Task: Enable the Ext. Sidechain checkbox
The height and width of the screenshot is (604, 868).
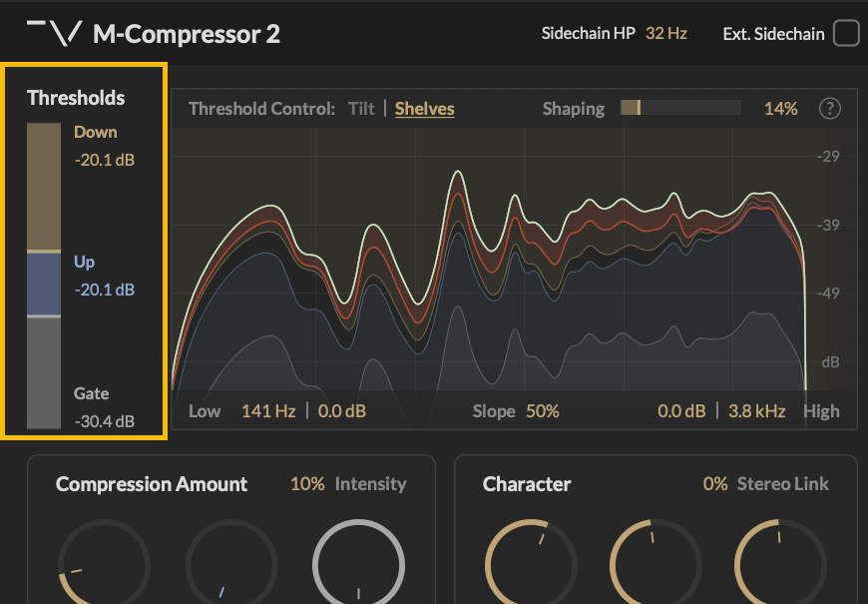Action: point(846,34)
